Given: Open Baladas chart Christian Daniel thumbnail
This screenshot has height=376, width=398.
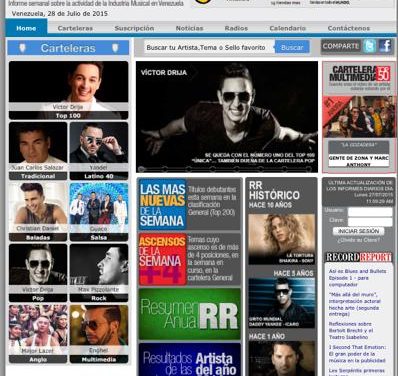Looking at the screenshot, I should [38, 212].
